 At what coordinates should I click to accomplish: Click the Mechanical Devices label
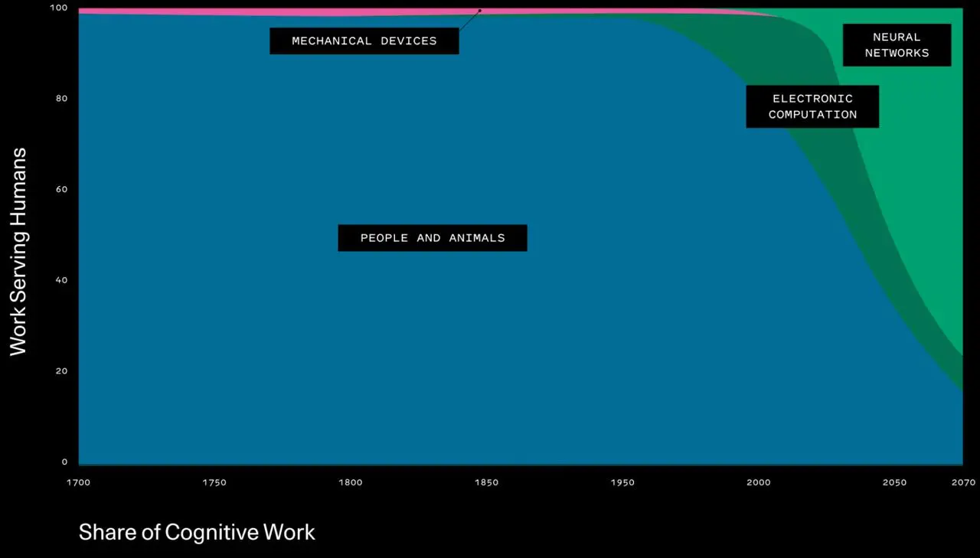(x=364, y=41)
